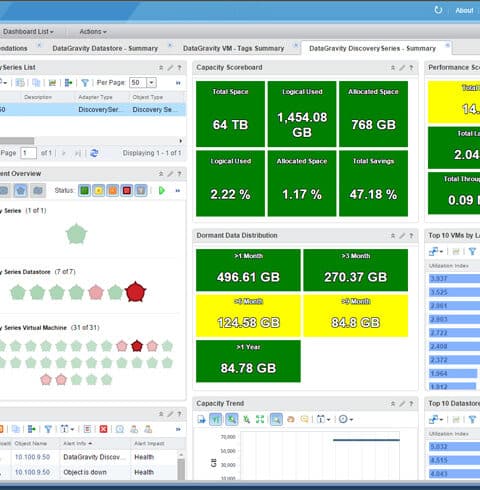The image size is (480, 490).
Task: Click the Total Space 64 TB tile
Action: (x=230, y=114)
